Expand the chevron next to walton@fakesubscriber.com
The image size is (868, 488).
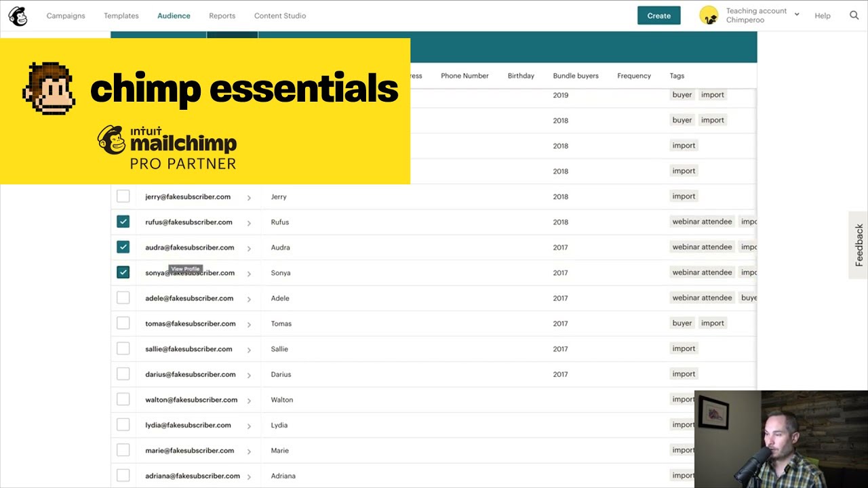(x=249, y=401)
